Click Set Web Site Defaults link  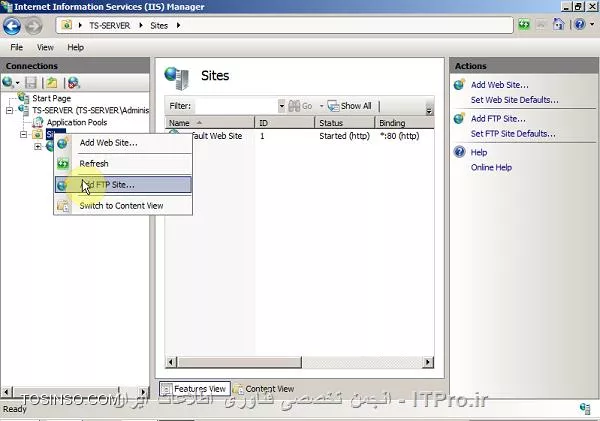click(x=514, y=100)
